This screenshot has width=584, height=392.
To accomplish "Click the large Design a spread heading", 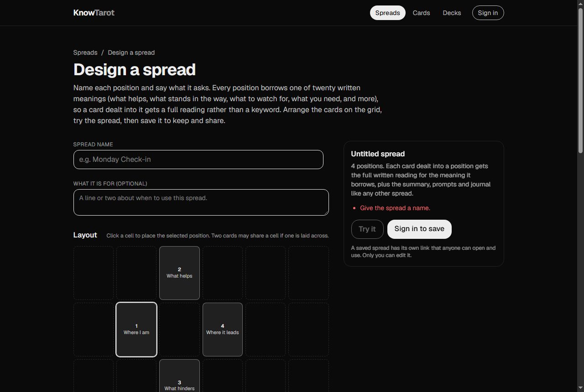I will tap(135, 70).
